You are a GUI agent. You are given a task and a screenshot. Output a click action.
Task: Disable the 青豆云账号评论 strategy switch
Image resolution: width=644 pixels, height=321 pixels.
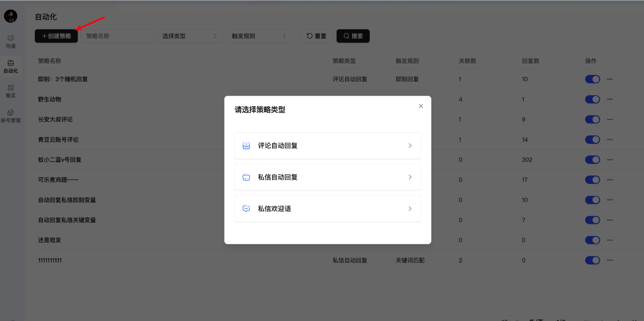[x=592, y=140]
